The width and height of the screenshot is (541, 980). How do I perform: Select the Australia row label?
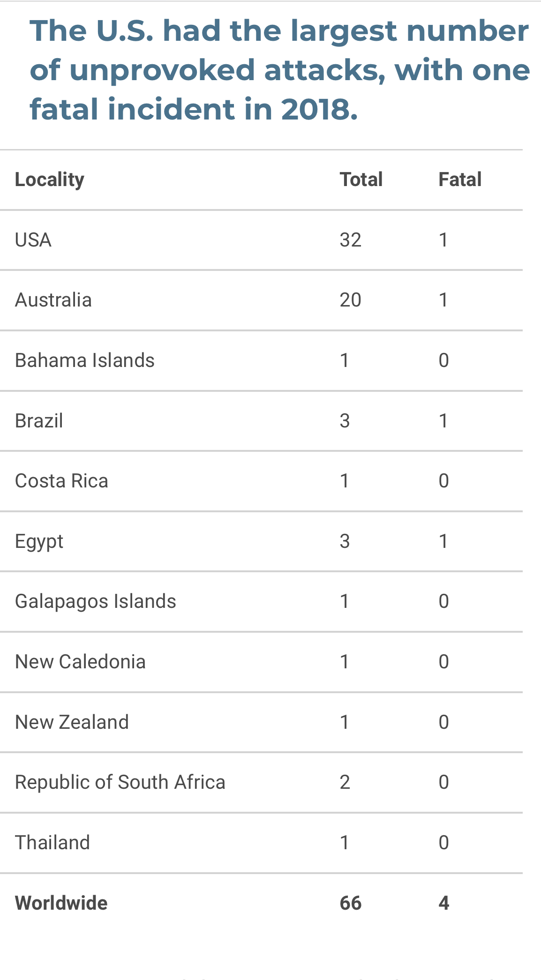[x=53, y=300]
